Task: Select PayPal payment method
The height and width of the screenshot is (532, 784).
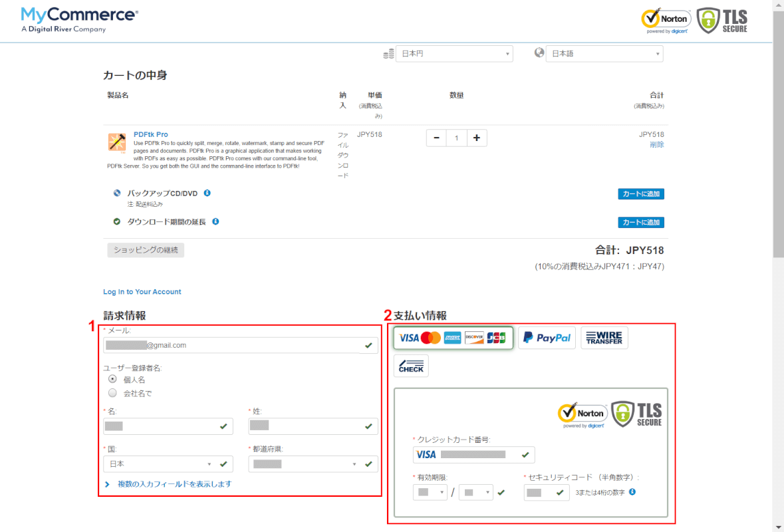Action: (x=547, y=338)
